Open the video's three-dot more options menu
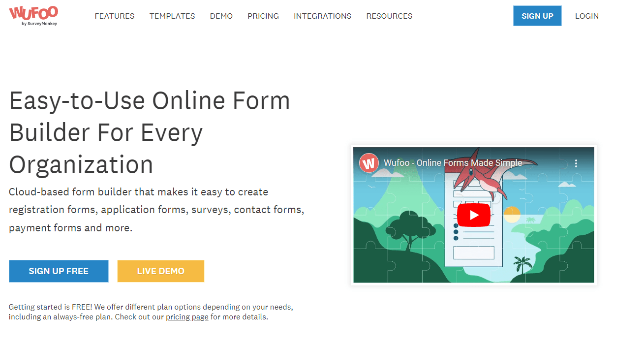 coord(576,163)
